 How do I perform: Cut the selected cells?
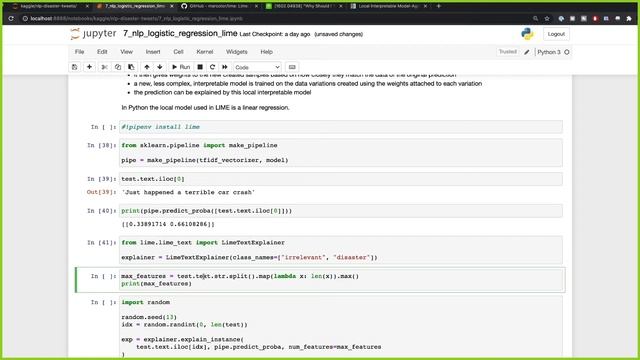(104, 67)
